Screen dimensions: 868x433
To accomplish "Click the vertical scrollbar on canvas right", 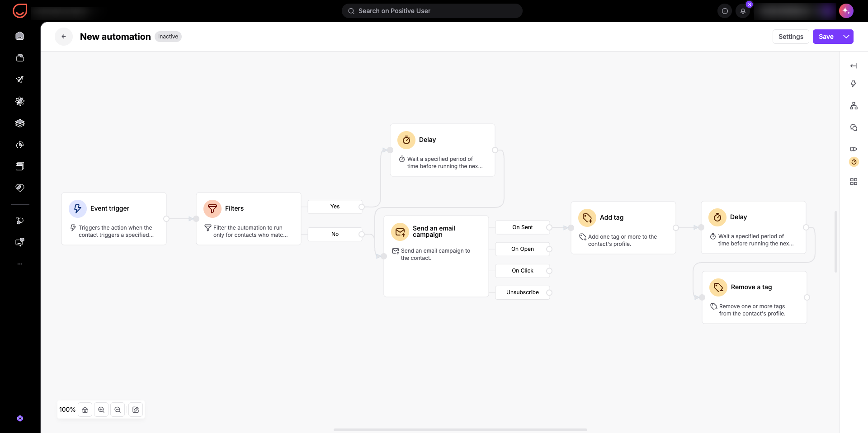I will 836,242.
